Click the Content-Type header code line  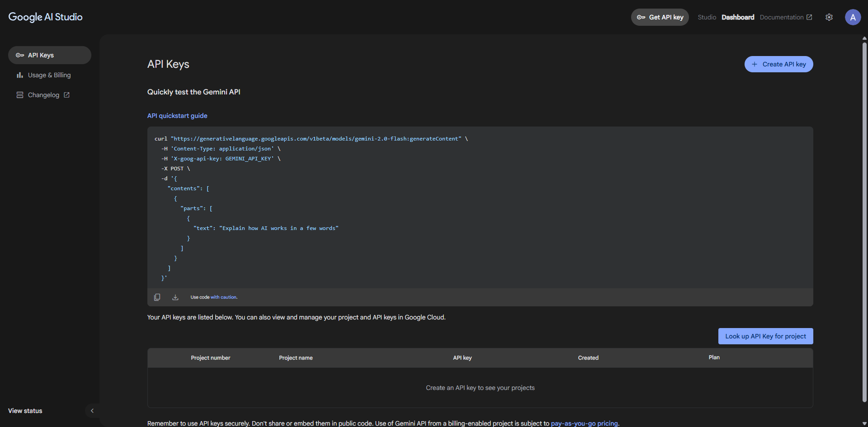(x=221, y=149)
